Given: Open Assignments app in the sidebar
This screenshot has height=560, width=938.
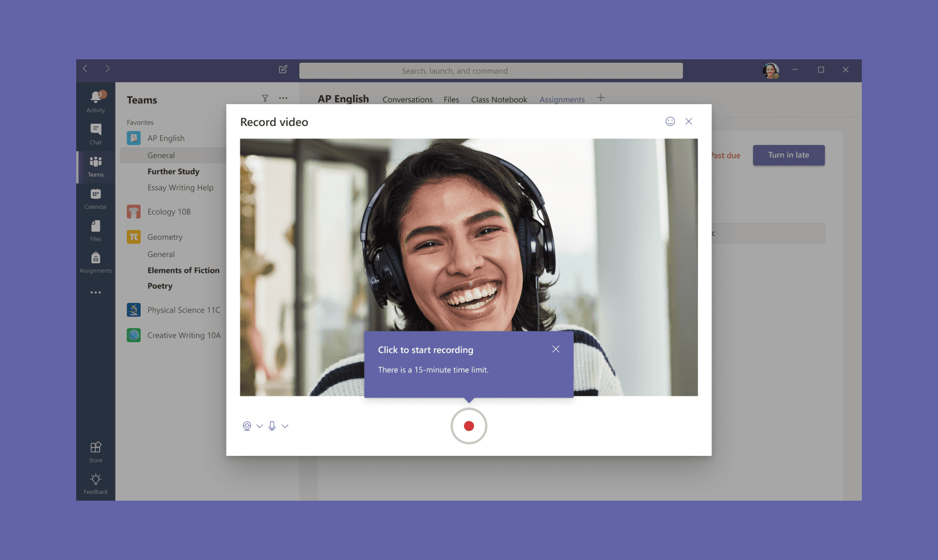Looking at the screenshot, I should (x=96, y=262).
